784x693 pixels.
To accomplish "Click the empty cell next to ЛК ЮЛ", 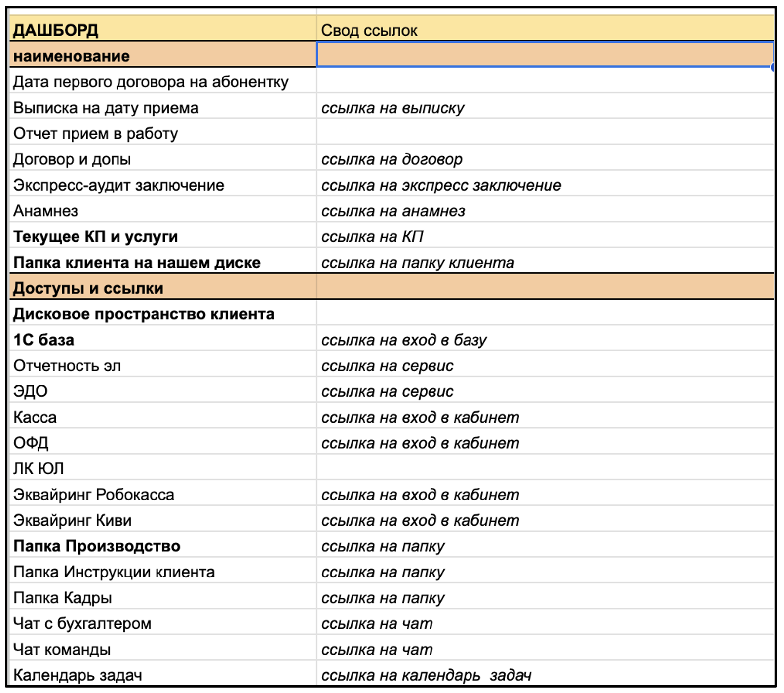I will point(545,468).
